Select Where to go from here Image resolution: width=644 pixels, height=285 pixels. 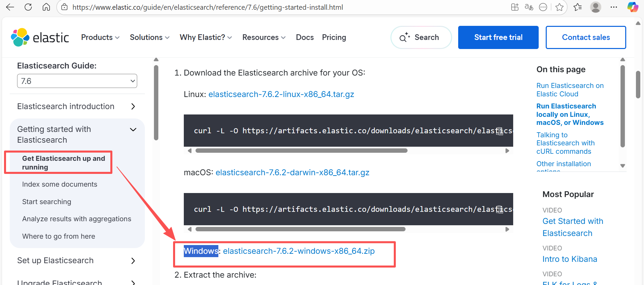59,236
